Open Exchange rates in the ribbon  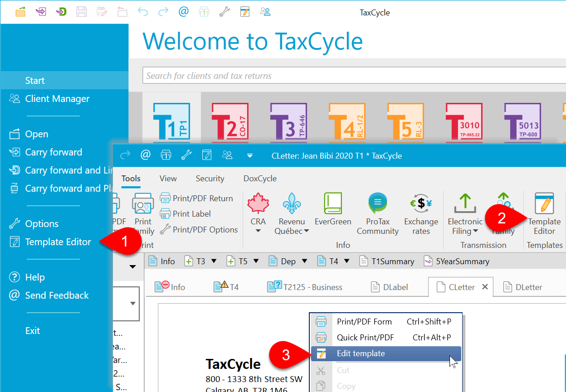421,214
